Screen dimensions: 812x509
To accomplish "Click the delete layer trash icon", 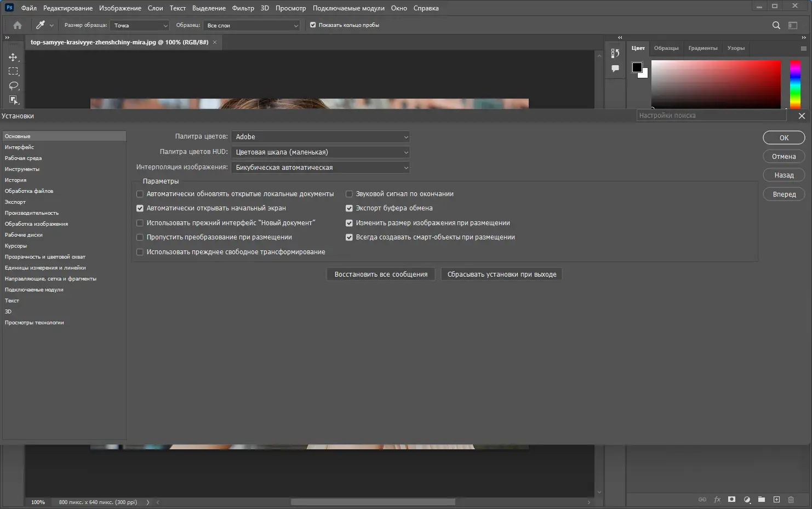I will (791, 500).
